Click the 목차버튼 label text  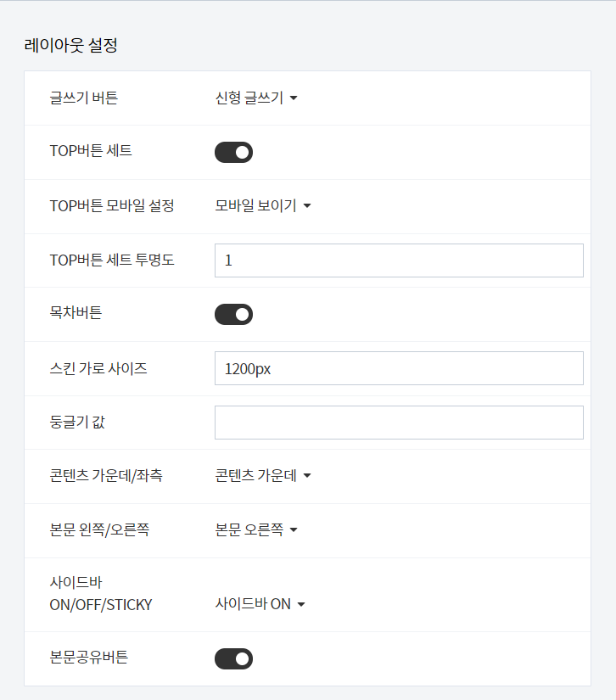[x=76, y=312]
